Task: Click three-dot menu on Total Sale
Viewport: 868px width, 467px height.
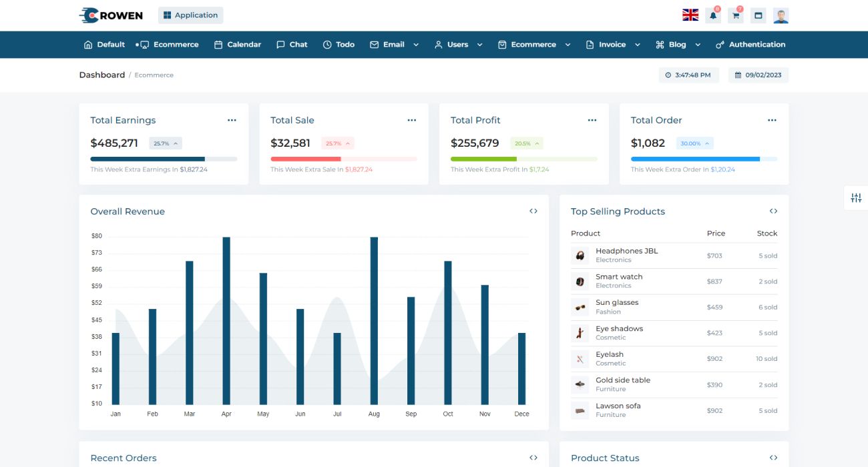Action: point(412,120)
